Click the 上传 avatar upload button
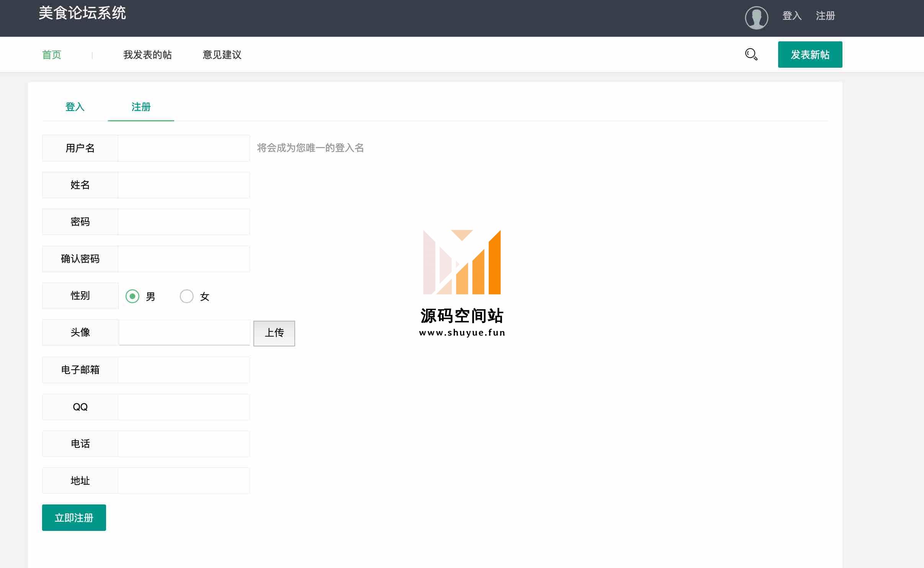Image resolution: width=924 pixels, height=568 pixels. click(274, 333)
